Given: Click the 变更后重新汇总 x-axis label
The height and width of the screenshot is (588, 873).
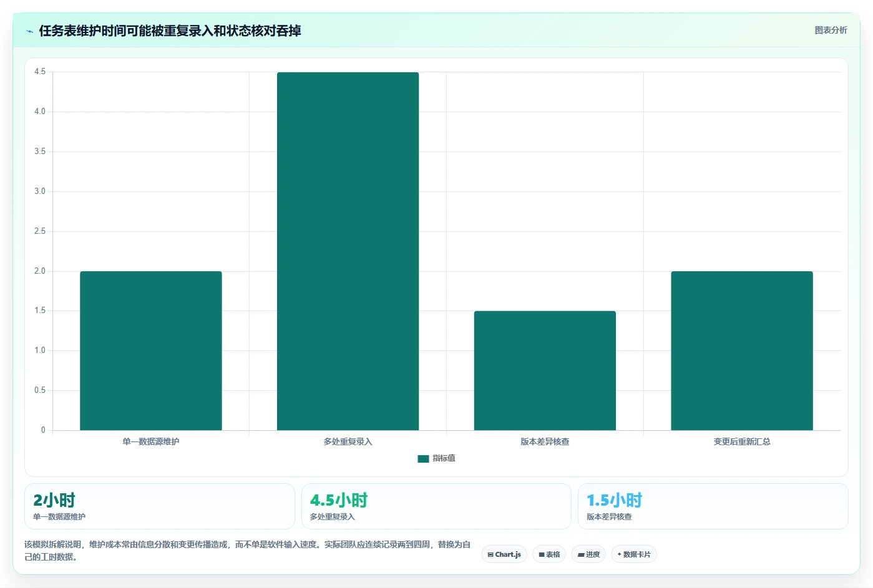Looking at the screenshot, I should tap(742, 441).
